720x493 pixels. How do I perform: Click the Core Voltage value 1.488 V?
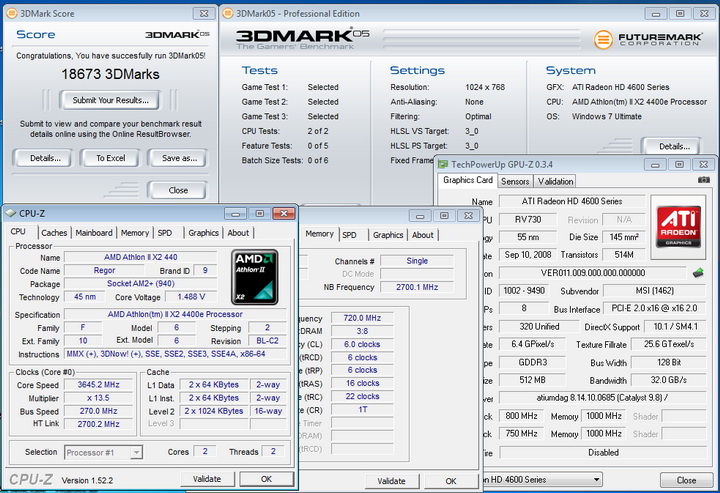click(x=191, y=297)
